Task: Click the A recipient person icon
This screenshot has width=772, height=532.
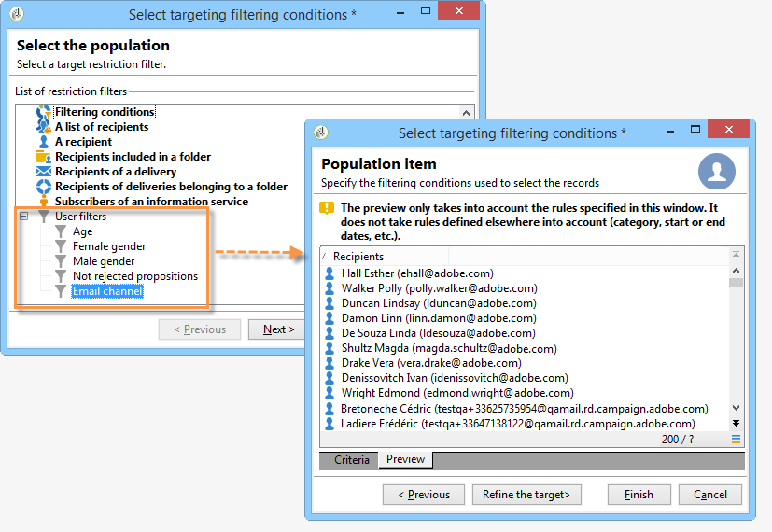Action: pos(43,142)
